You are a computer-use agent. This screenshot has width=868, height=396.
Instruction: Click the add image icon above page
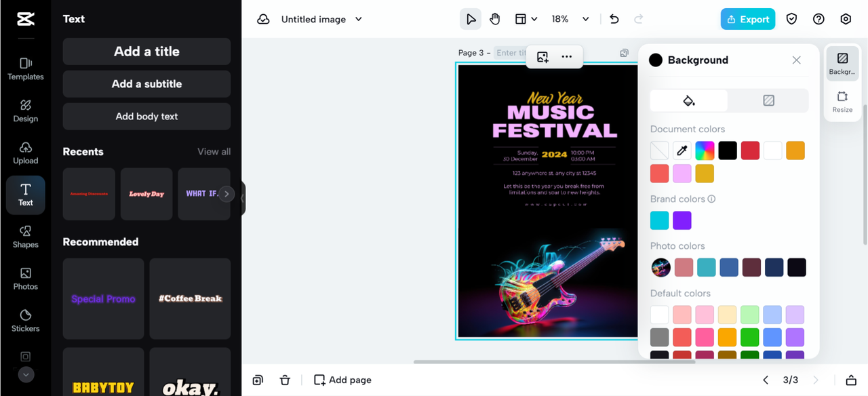pos(542,57)
